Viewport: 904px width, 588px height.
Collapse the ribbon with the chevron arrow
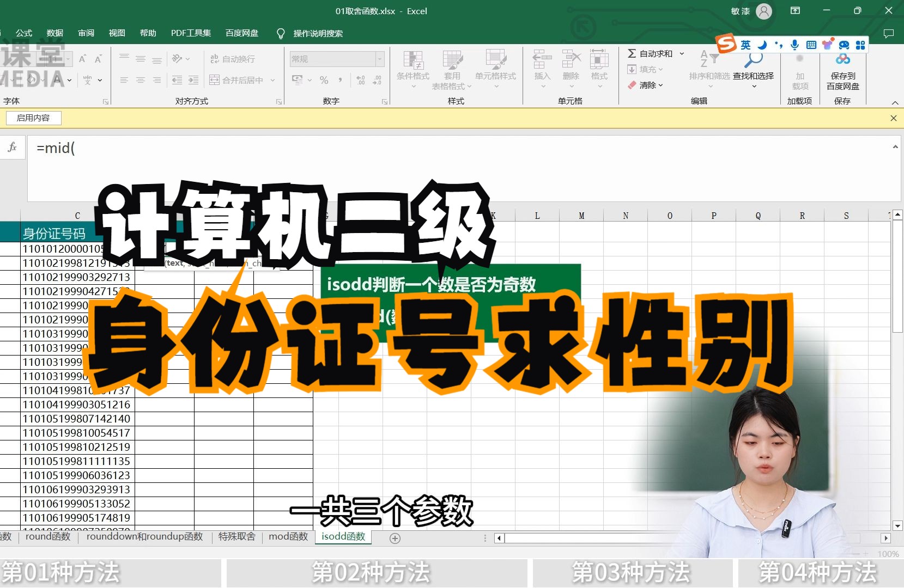[895, 102]
